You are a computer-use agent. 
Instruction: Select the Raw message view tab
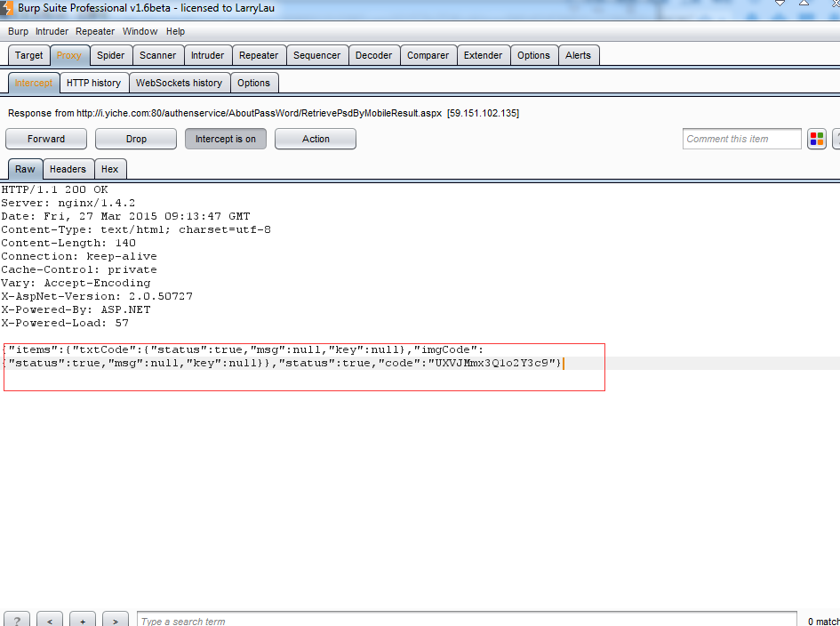(x=25, y=169)
